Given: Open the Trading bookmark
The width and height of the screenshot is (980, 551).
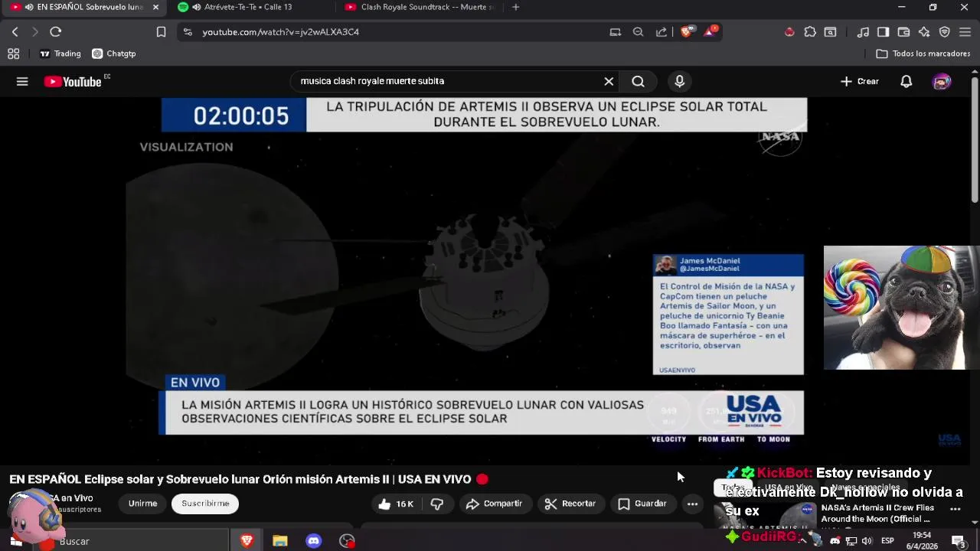Looking at the screenshot, I should (x=60, y=54).
